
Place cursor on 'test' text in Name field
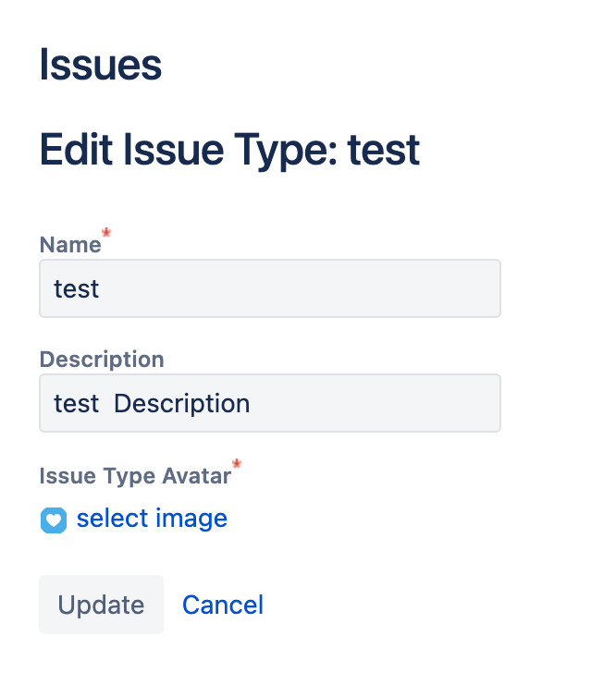pyautogui.click(x=77, y=288)
